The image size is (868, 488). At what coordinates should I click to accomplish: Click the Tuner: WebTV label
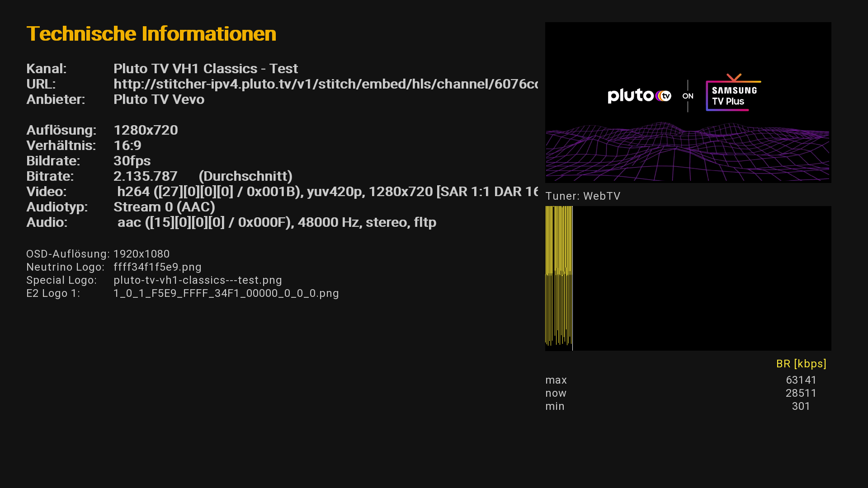[x=583, y=196]
